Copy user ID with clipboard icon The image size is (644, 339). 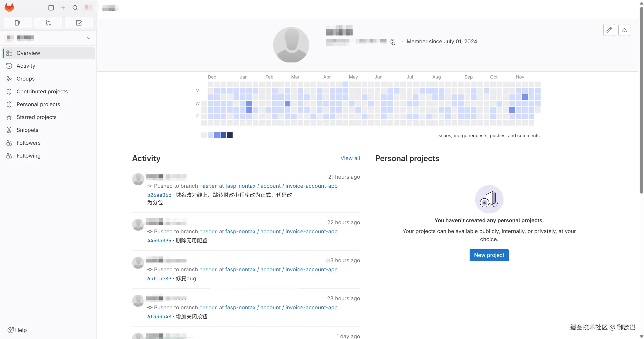(x=393, y=42)
